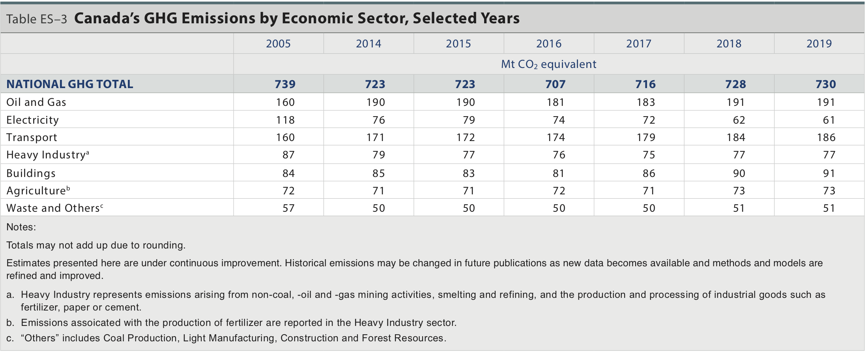Select the "Totals may not add up" note

click(x=96, y=245)
